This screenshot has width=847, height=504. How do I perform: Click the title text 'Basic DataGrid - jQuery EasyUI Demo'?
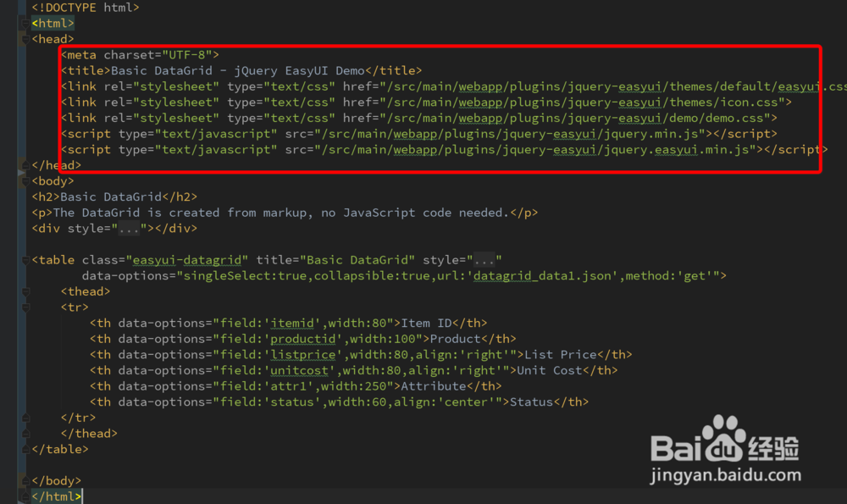[x=238, y=71]
